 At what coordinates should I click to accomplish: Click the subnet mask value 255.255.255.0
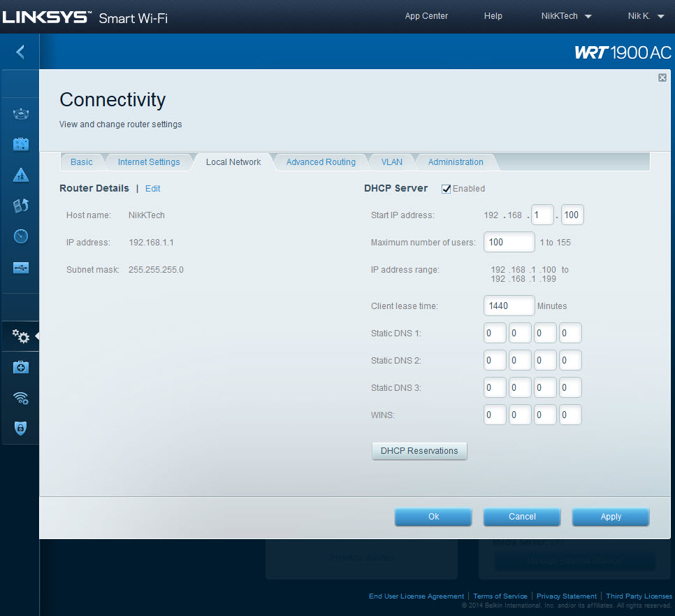click(156, 270)
